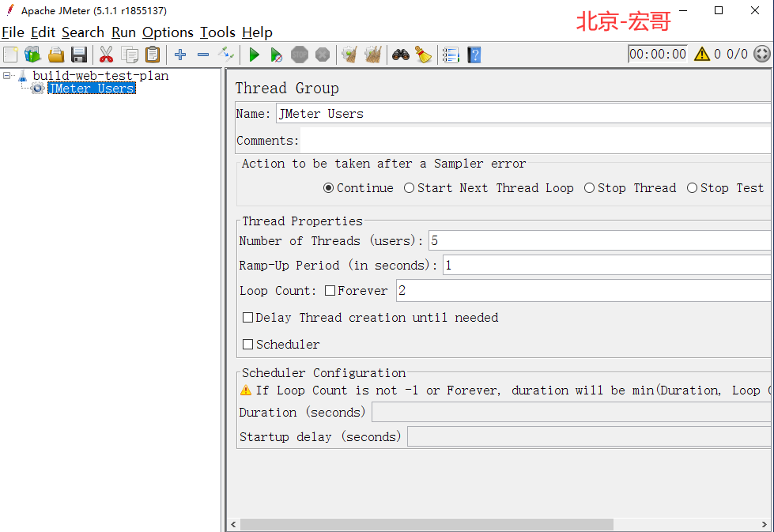
Task: Click the Toggle enable/disable icon
Action: [226, 55]
